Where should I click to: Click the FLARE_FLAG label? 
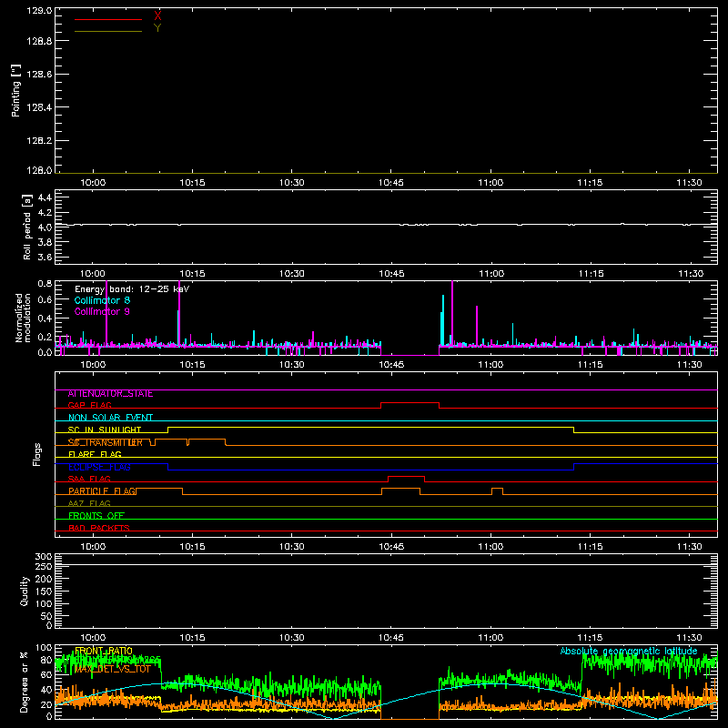[95, 454]
